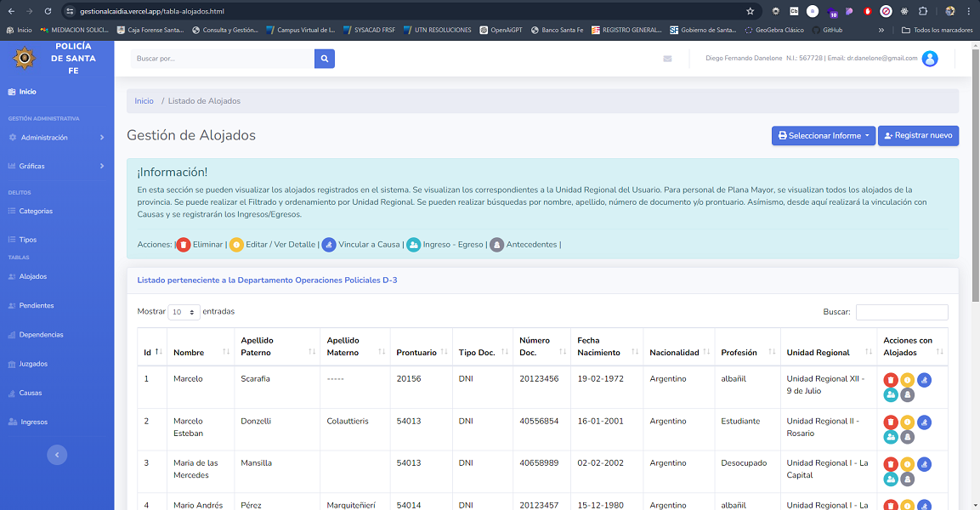Open the envelope messages icon in header
Image resolution: width=980 pixels, height=510 pixels.
coord(667,59)
